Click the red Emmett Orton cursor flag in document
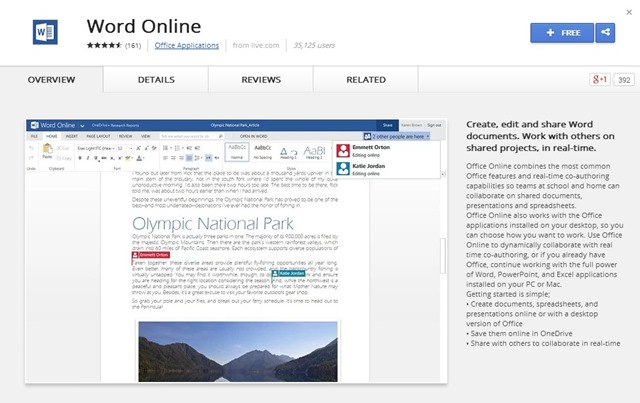The height and width of the screenshot is (403, 640). click(x=150, y=255)
